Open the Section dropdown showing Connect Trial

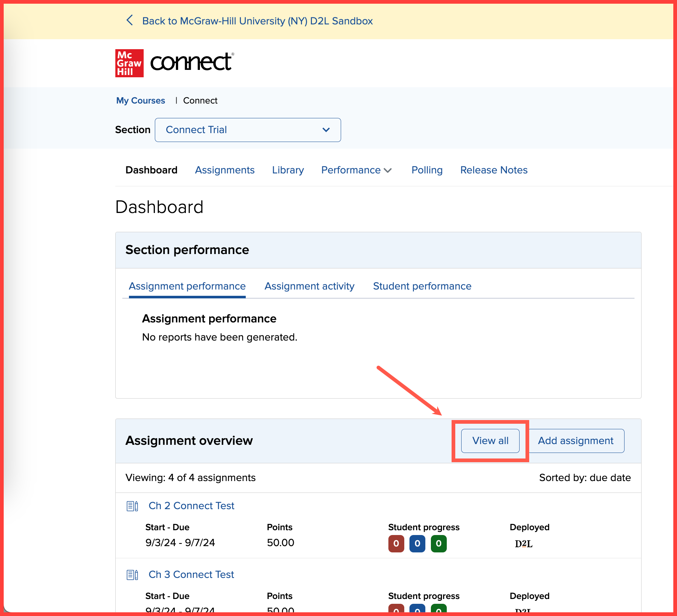[x=248, y=130]
